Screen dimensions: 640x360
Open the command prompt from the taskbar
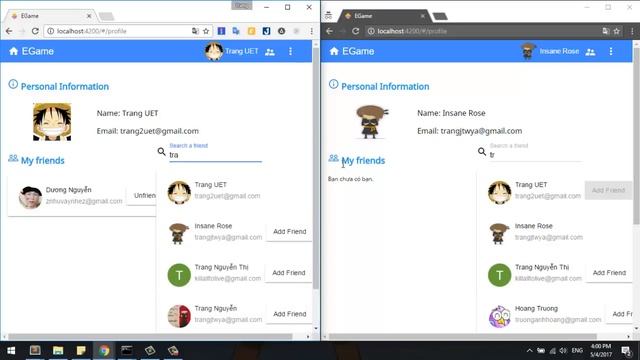point(127,351)
